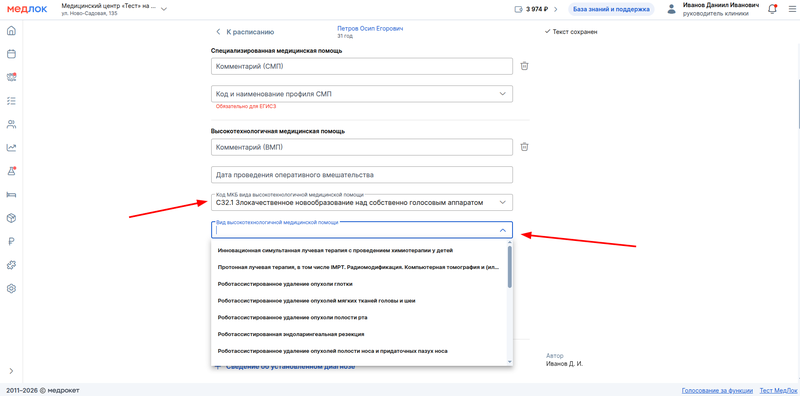Click the clinic name Медицинский центр «Тест»
This screenshot has height=396, width=800.
coord(108,6)
